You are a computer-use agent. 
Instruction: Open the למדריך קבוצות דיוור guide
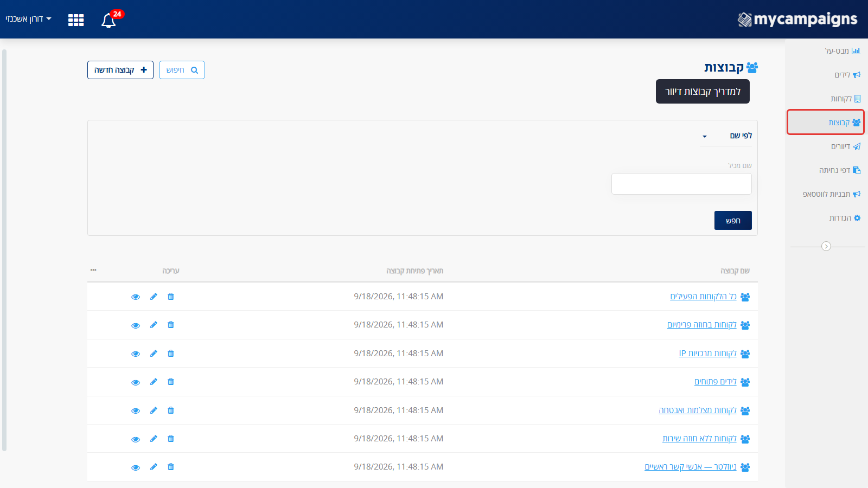[x=703, y=91]
